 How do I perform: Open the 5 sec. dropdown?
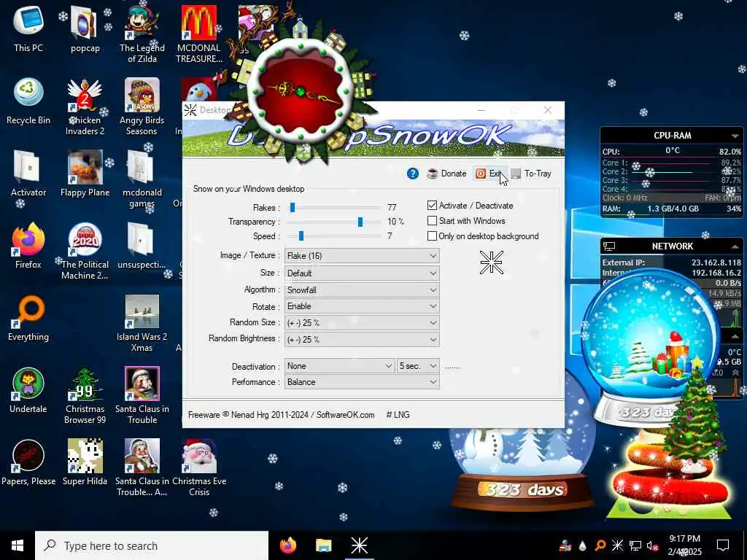coord(418,366)
